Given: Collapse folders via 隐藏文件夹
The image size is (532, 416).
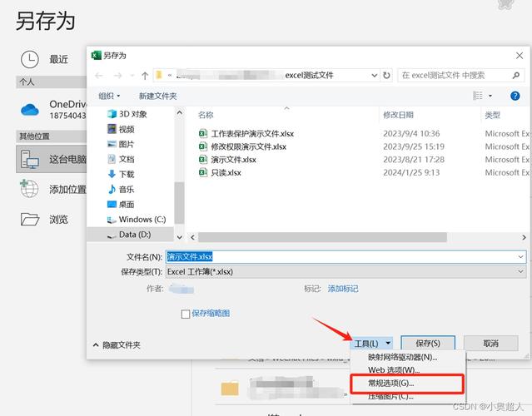Looking at the screenshot, I should [117, 344].
